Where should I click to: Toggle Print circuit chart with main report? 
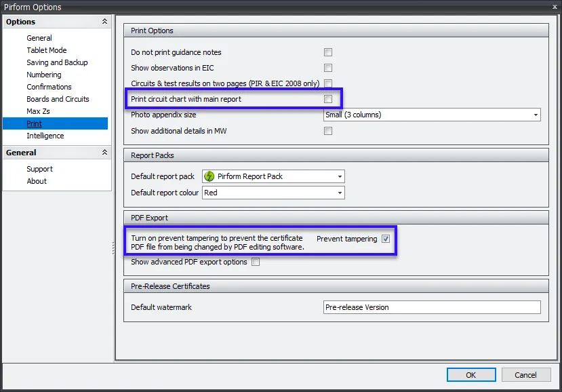[x=327, y=98]
